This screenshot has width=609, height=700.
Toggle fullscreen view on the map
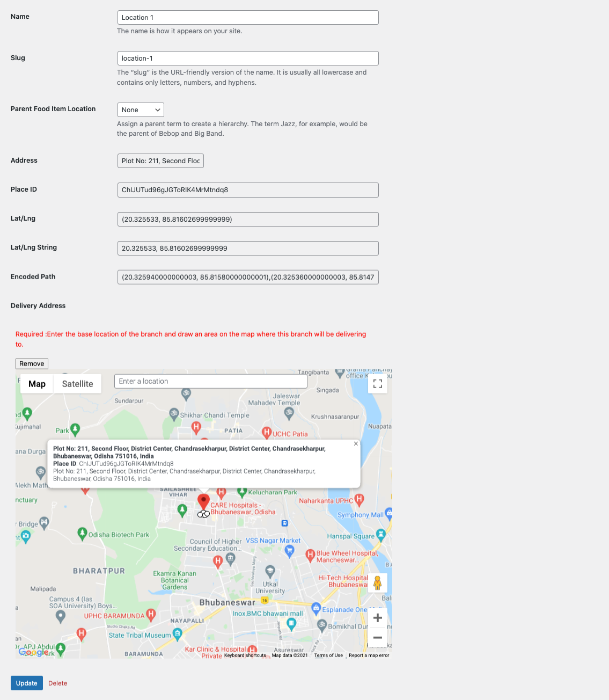tap(378, 384)
